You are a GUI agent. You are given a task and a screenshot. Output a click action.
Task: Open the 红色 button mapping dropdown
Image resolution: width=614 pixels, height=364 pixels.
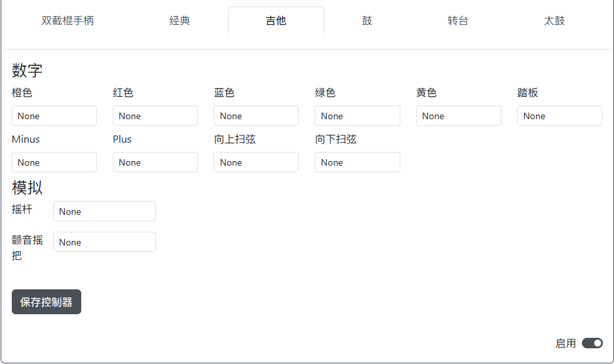[155, 115]
